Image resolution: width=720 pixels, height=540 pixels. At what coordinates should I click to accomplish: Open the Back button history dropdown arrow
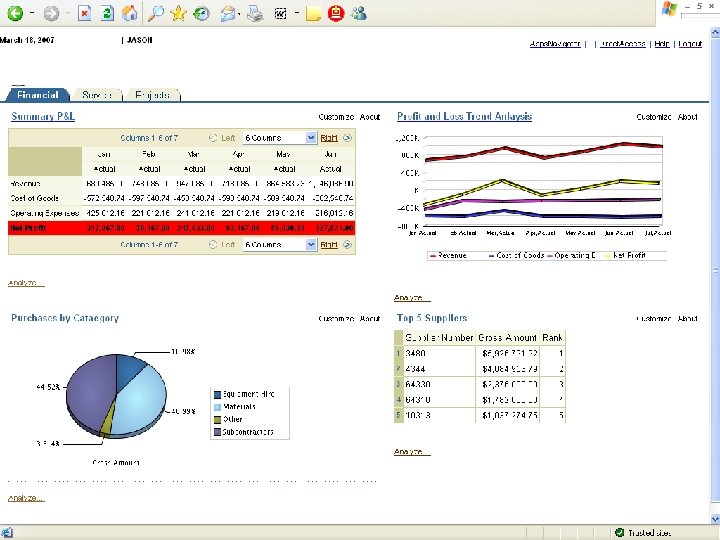tap(32, 13)
